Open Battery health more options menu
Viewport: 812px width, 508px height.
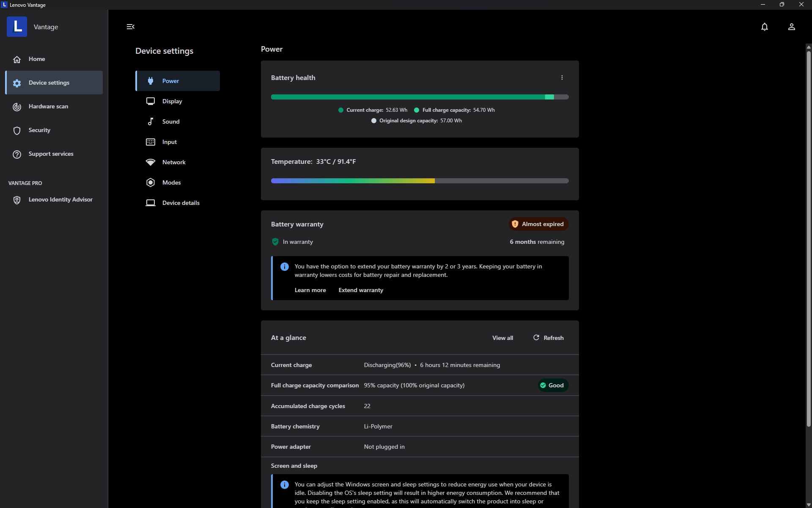562,77
